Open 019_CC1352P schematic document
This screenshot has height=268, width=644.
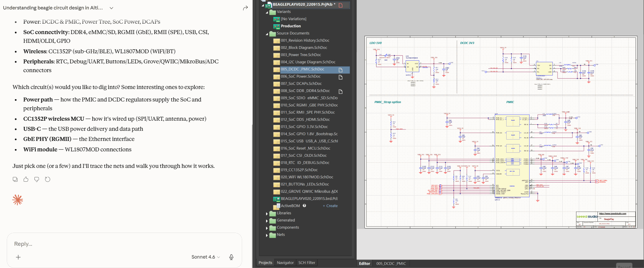point(299,170)
